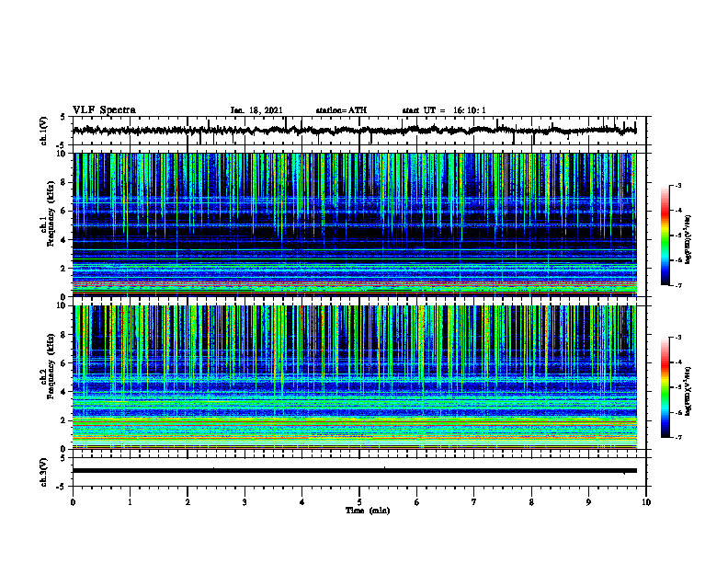Click time axis tick label "1"
The width and height of the screenshot is (728, 563).
pyautogui.click(x=130, y=502)
